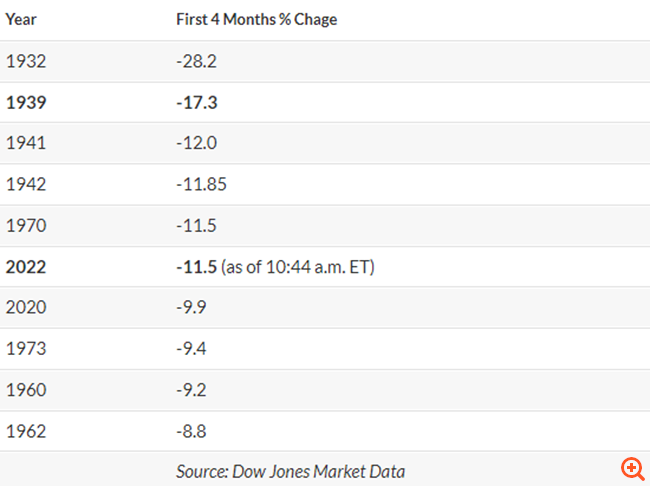Viewport: 650px width, 486px height.
Task: Select the 1973 year cell
Action: 26,348
